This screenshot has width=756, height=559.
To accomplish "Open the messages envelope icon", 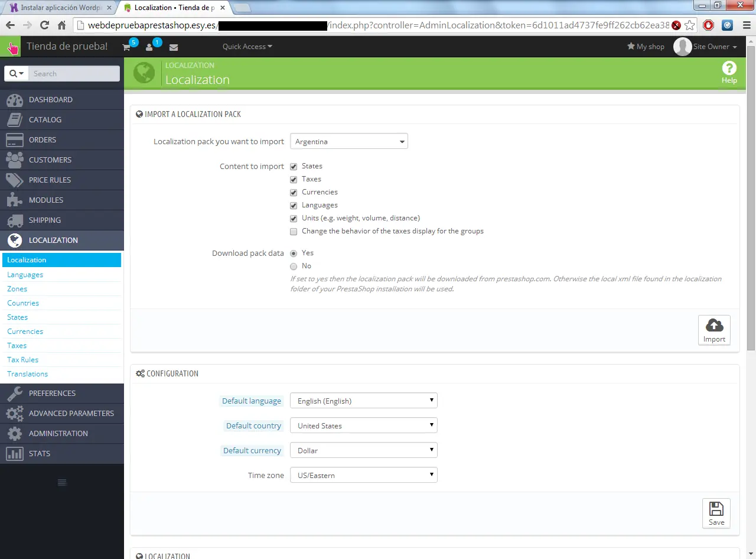I will pyautogui.click(x=174, y=47).
